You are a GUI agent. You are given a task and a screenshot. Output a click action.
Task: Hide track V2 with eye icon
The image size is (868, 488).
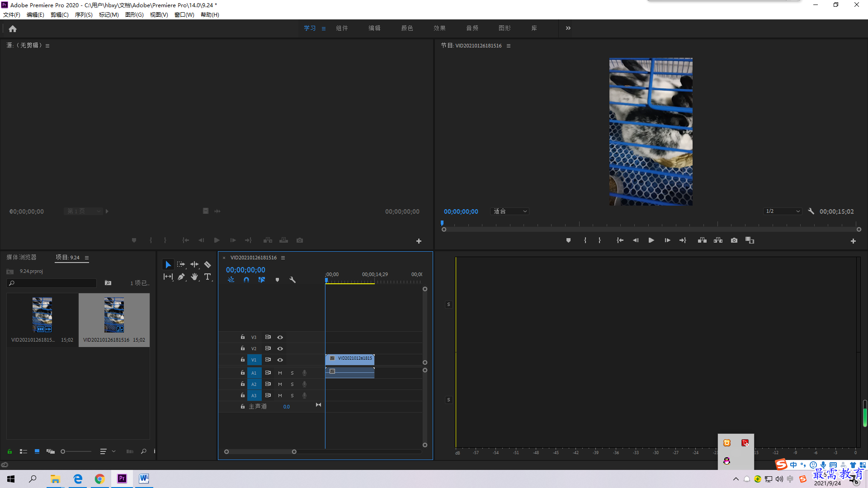point(280,348)
